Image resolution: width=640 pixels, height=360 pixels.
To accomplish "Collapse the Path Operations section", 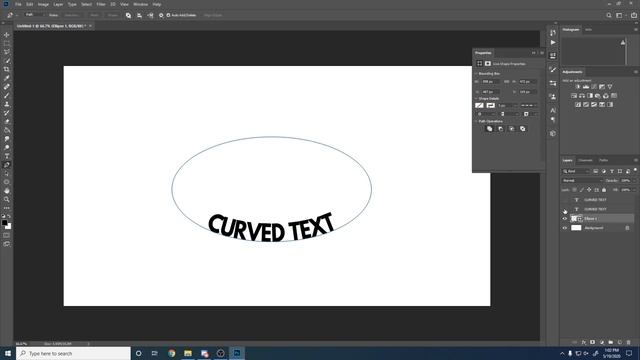I will click(x=476, y=121).
